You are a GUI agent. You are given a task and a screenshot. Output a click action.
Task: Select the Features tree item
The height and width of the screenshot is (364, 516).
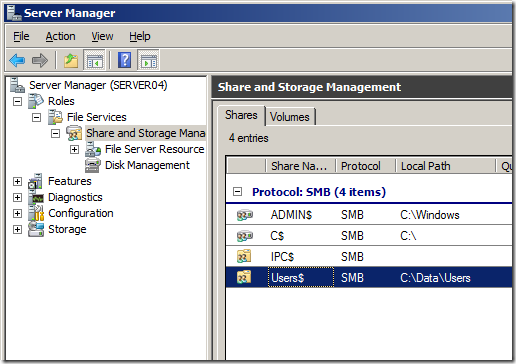[70, 181]
